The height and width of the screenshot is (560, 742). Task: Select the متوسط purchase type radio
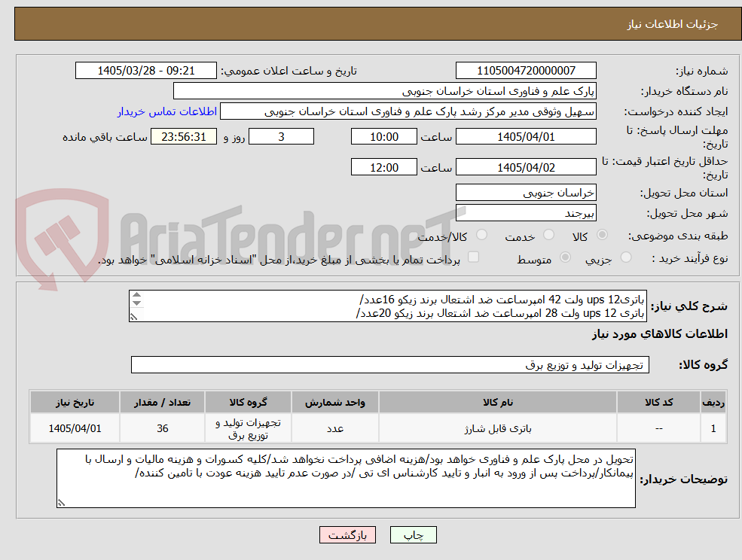[565, 257]
